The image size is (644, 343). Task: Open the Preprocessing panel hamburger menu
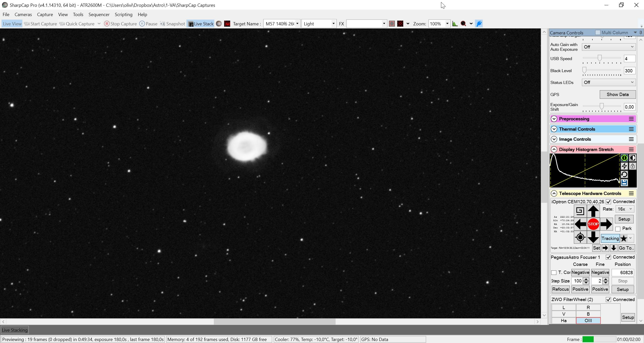tap(631, 119)
